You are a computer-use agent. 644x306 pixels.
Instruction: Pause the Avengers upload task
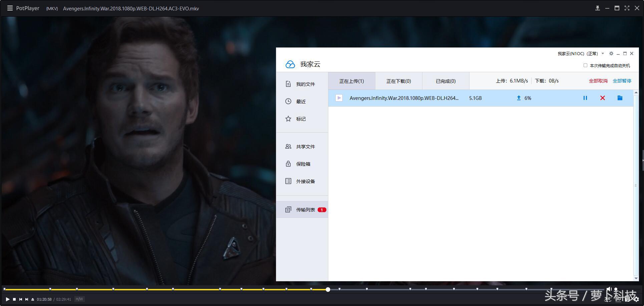point(585,98)
